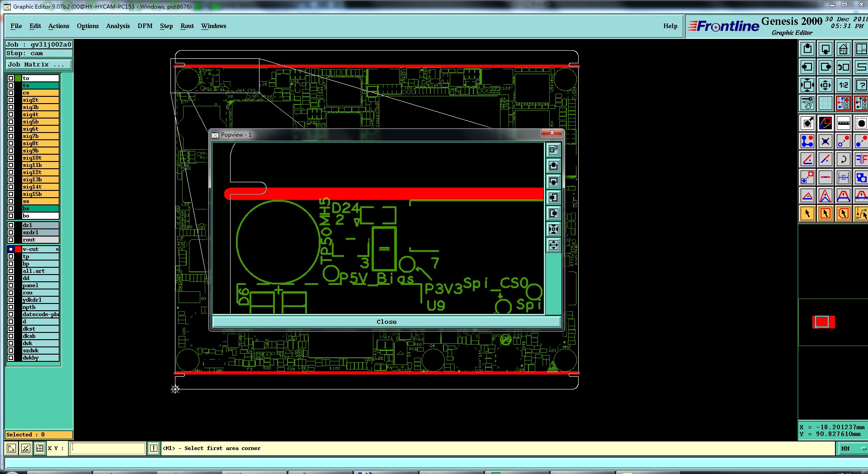This screenshot has height=474, width=868.
Task: Choose the connected nodes edit tool
Action: [807, 141]
